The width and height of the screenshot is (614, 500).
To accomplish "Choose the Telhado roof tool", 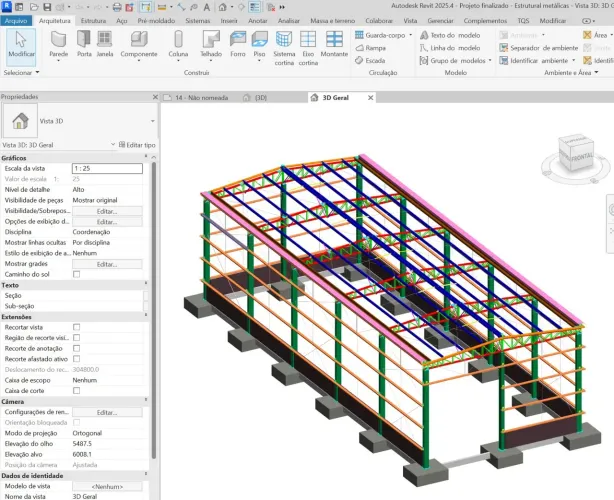I will tap(211, 46).
